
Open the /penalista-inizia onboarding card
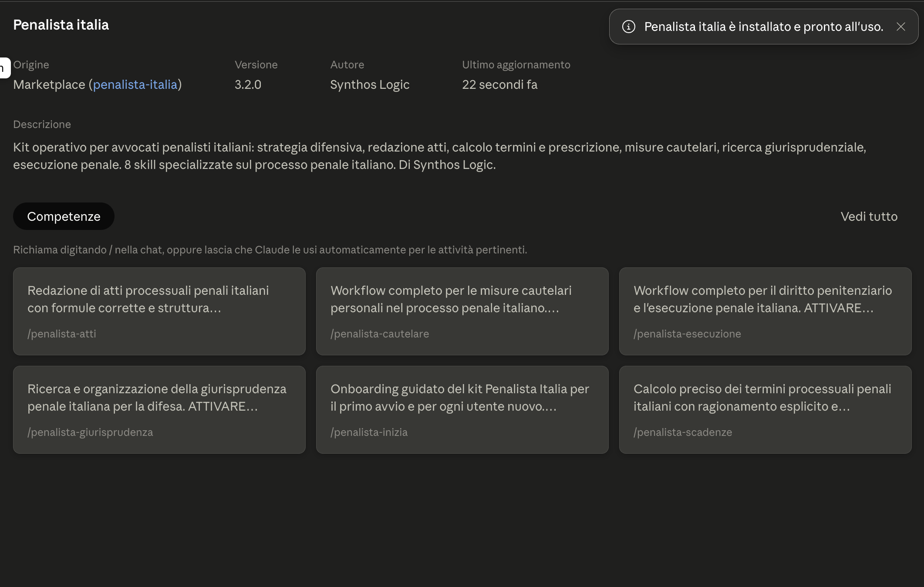462,410
